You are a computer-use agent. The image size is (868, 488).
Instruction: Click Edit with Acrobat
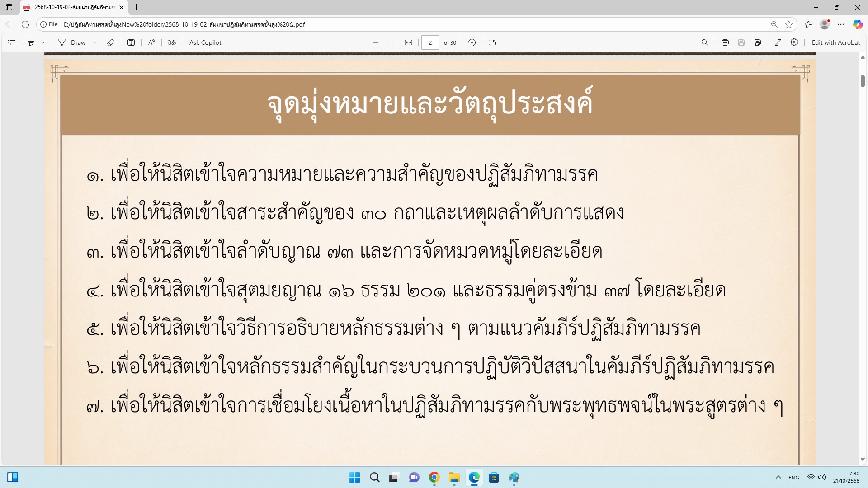835,42
